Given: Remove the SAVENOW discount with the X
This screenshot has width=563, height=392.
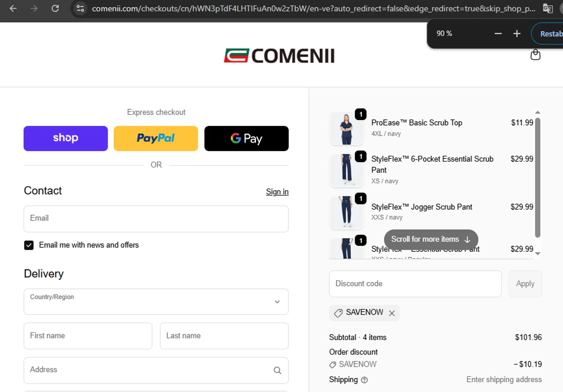Looking at the screenshot, I should (392, 313).
